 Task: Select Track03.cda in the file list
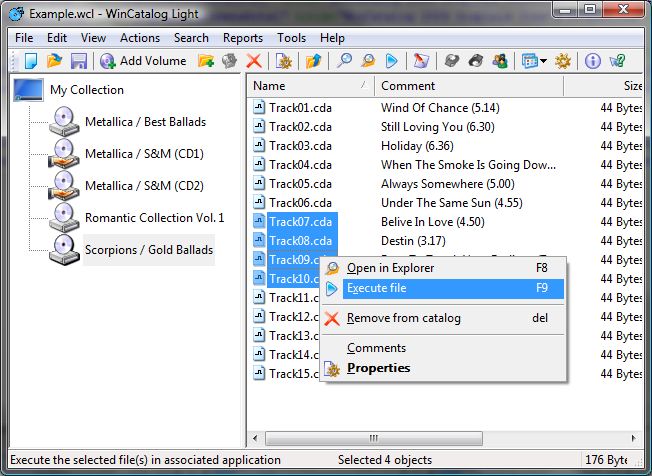click(299, 146)
